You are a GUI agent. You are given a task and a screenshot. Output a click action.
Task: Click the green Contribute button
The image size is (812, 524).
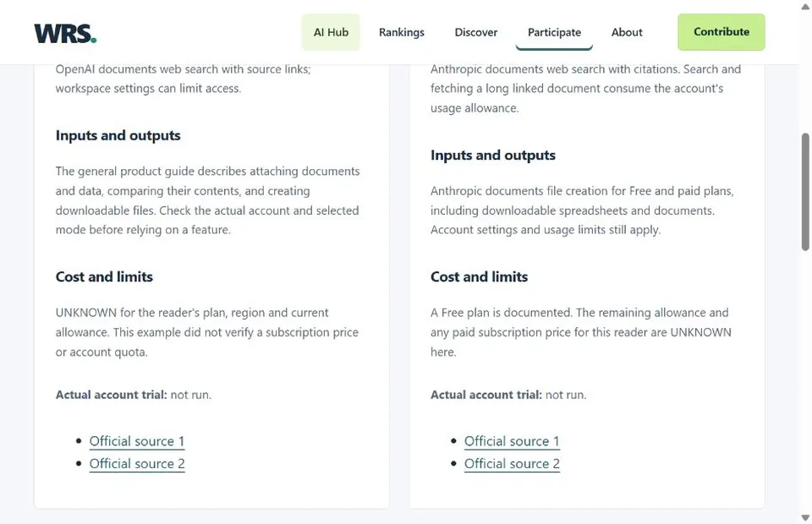(721, 32)
